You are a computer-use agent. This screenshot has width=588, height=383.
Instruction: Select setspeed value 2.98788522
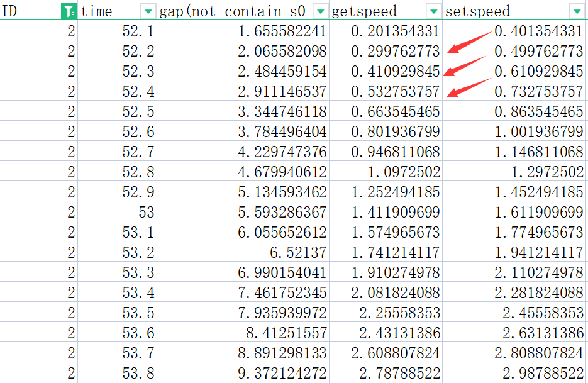tap(514, 373)
